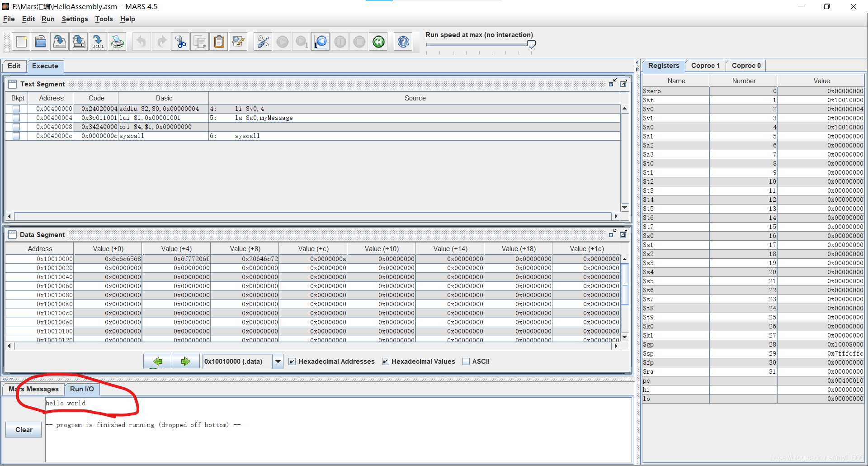The image size is (868, 466).
Task: Select the $v0 register value cell
Action: pos(821,109)
